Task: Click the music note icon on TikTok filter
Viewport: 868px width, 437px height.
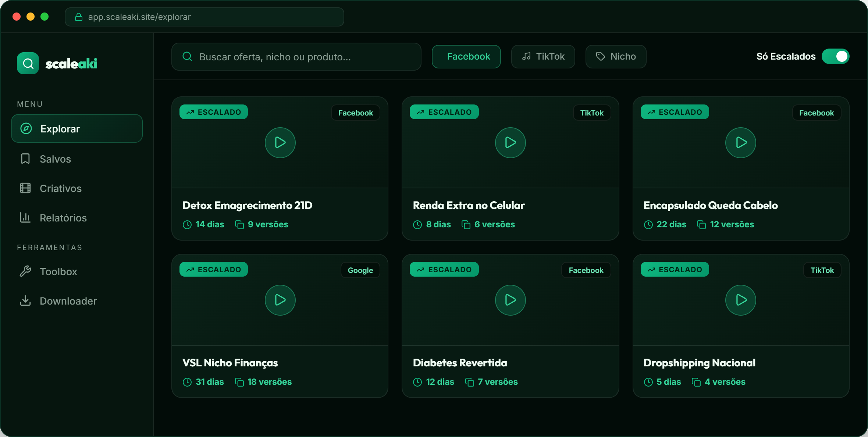Action: (527, 56)
